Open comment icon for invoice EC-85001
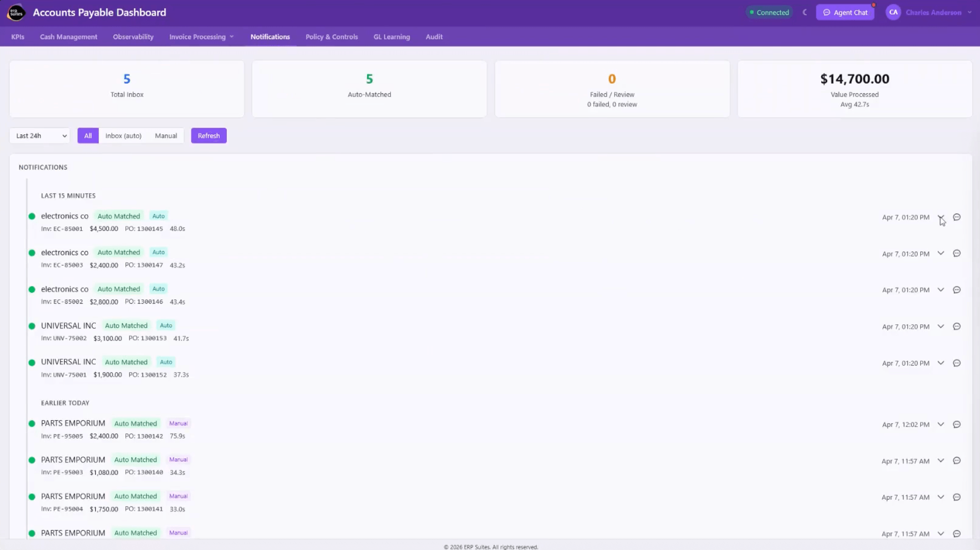 click(957, 217)
